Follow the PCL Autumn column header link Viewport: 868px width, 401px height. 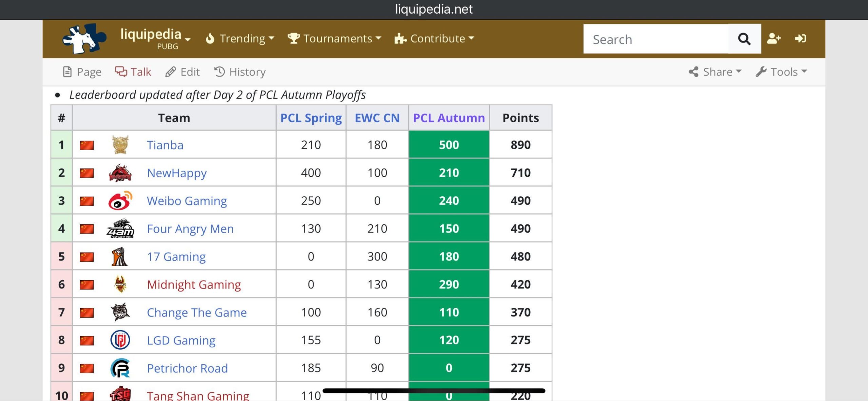point(449,118)
